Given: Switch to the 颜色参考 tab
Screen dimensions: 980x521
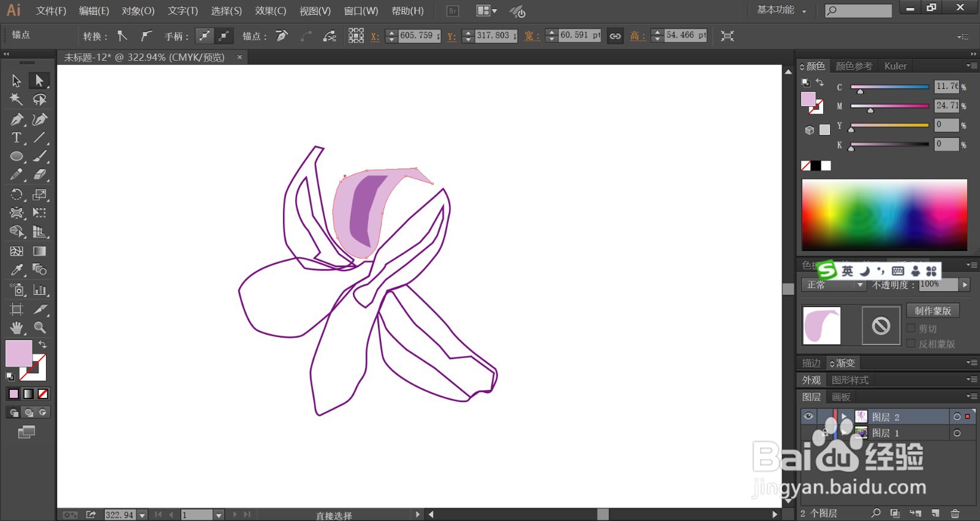Looking at the screenshot, I should 854,66.
